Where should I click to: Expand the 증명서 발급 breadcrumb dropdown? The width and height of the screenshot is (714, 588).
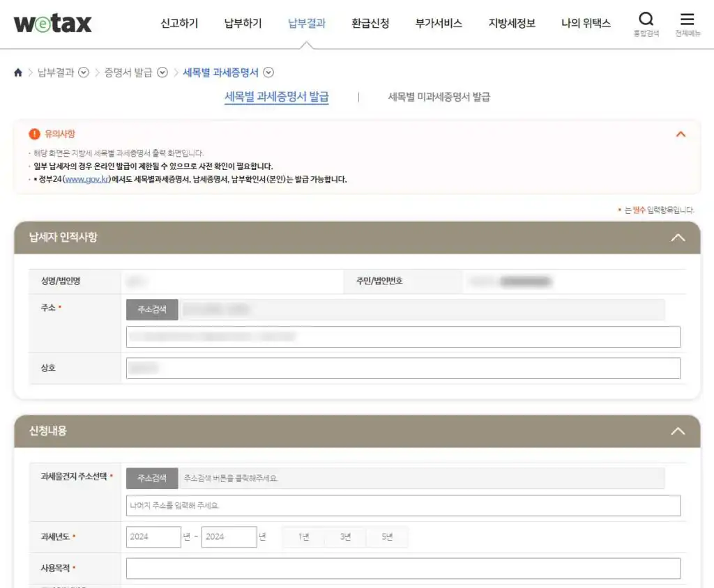(x=162, y=72)
